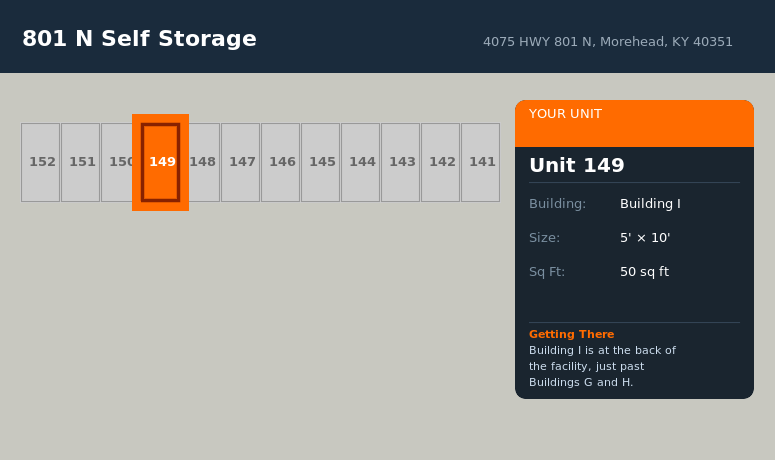Select unit 144 on the map
775x460 pixels.
(x=361, y=162)
